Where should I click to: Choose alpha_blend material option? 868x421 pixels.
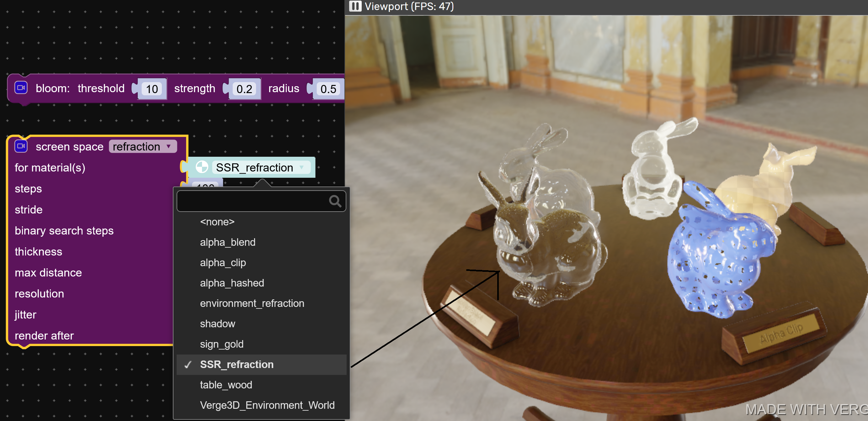coord(227,242)
